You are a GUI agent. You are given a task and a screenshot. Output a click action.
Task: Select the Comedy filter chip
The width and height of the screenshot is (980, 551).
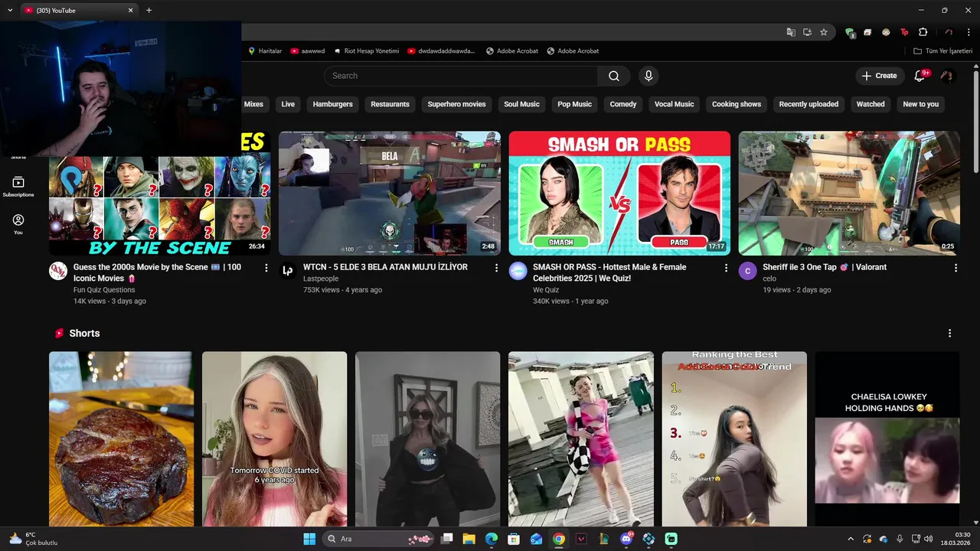coord(623,104)
